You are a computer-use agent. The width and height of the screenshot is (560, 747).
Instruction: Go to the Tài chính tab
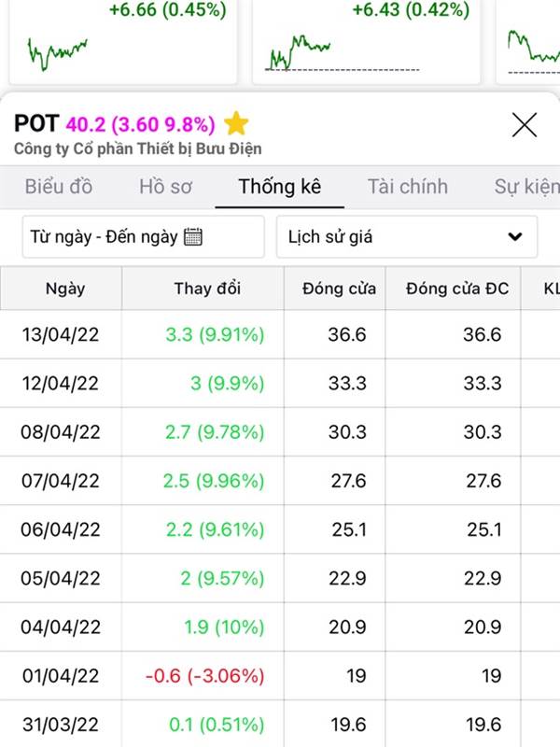point(407,187)
